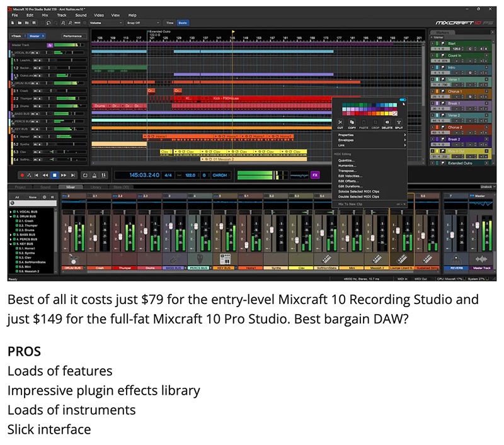Click the Delete icon in context menu
This screenshot has width=504, height=445.
coord(387,122)
